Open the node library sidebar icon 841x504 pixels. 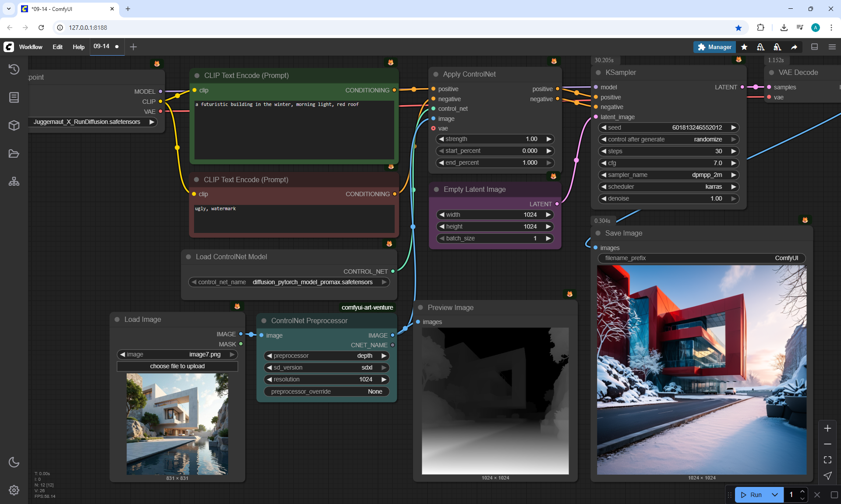pyautogui.click(x=14, y=97)
